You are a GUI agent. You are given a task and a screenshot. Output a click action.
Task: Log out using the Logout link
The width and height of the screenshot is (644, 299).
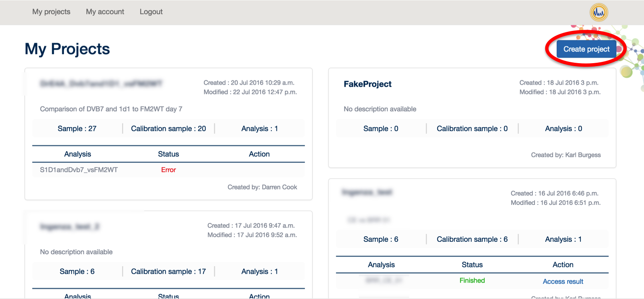coord(151,12)
